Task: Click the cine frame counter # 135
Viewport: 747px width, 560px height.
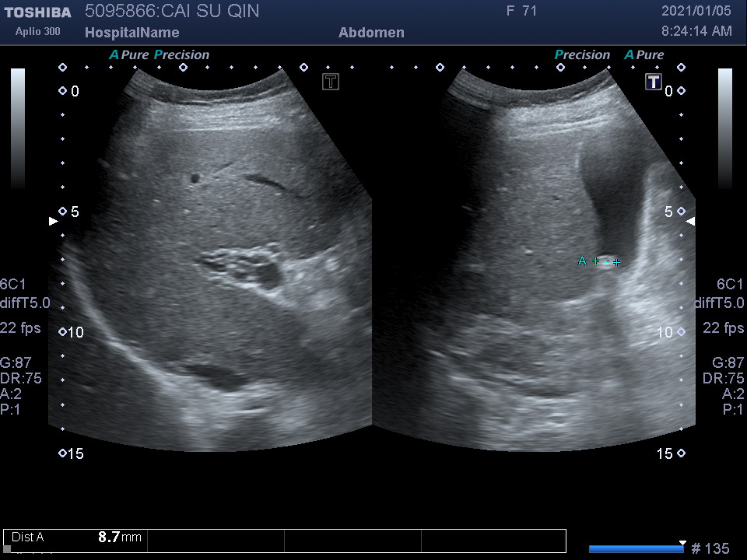Action: (710, 549)
